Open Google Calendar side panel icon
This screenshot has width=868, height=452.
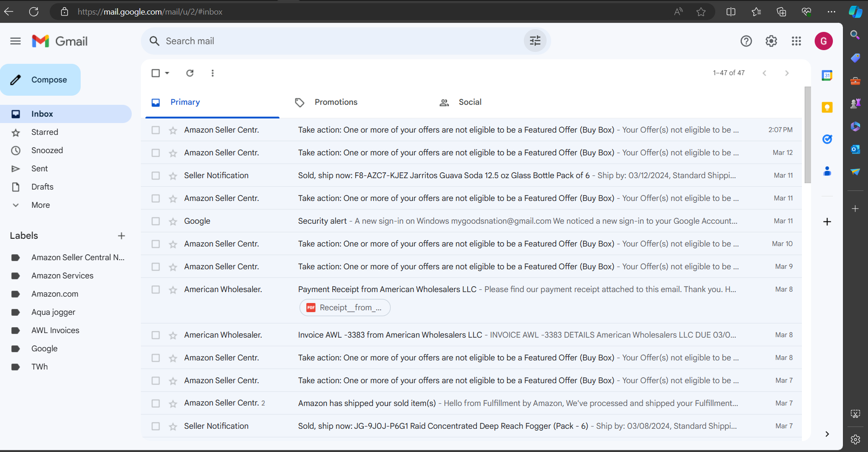(827, 76)
